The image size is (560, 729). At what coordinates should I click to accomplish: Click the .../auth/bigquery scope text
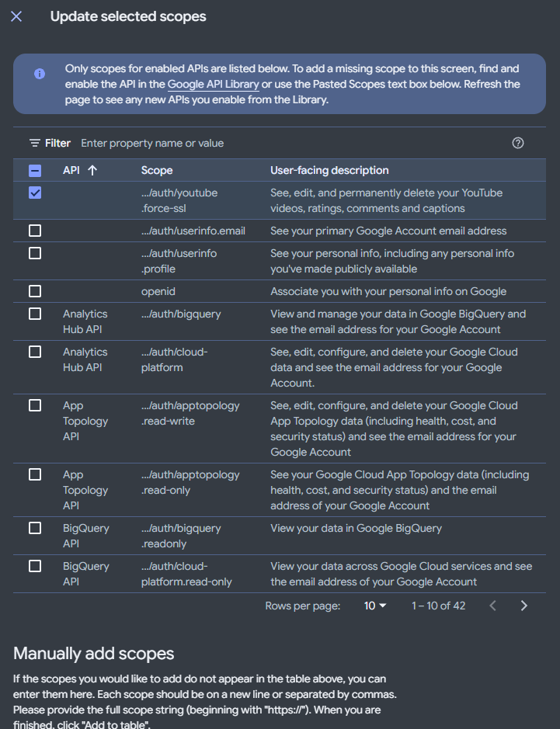(181, 314)
